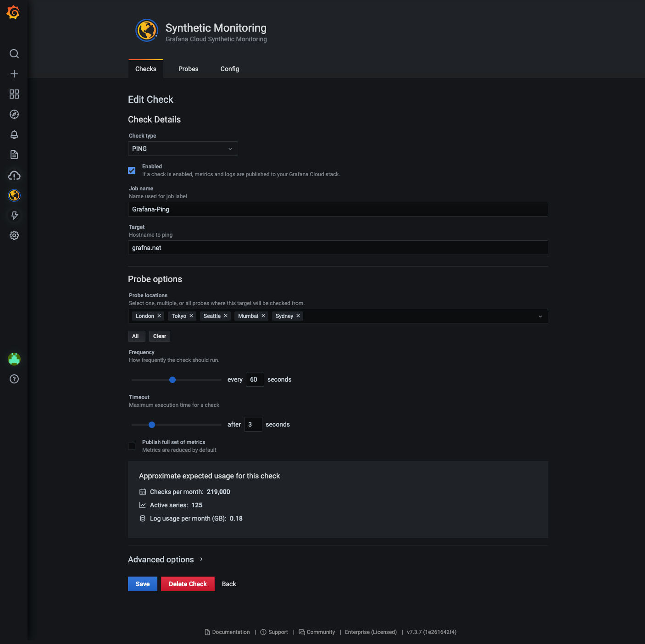This screenshot has width=645, height=644.
Task: Click the Create plus icon
Action: (x=14, y=74)
